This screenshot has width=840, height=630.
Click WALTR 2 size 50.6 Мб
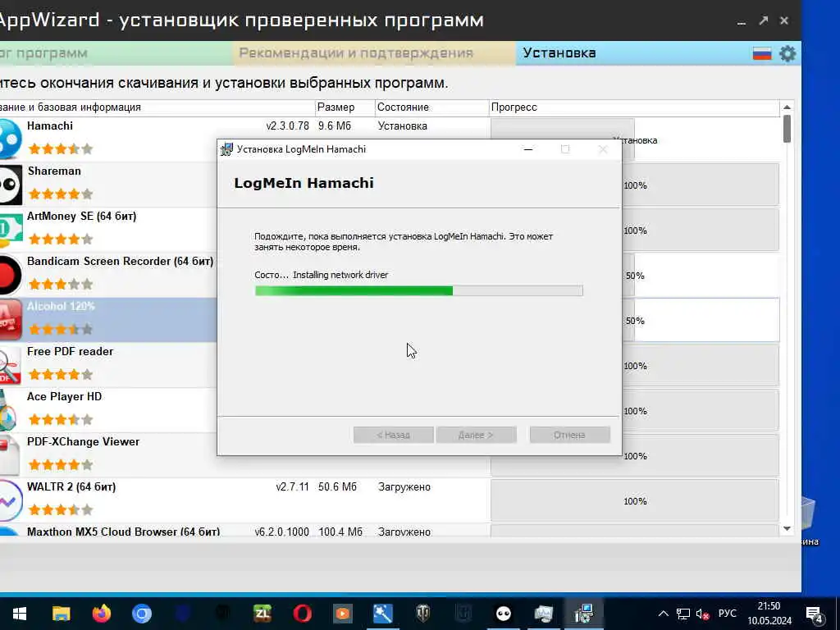tap(337, 487)
